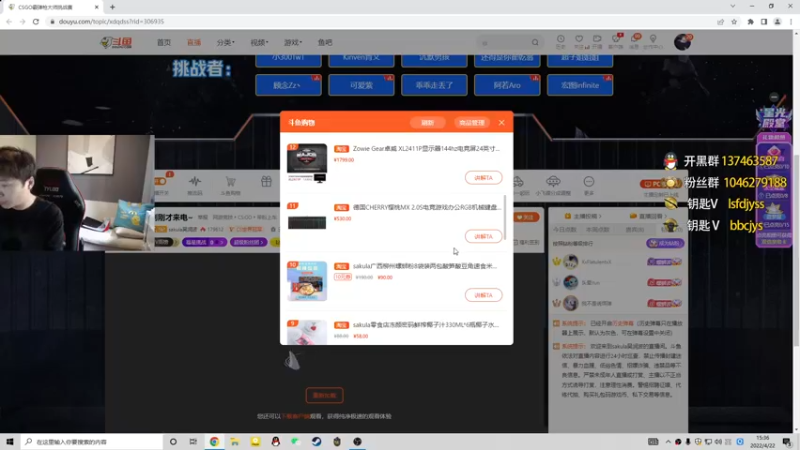Open the 主播投稿 link in the right panel
The image size is (800, 450).
pos(584,216)
